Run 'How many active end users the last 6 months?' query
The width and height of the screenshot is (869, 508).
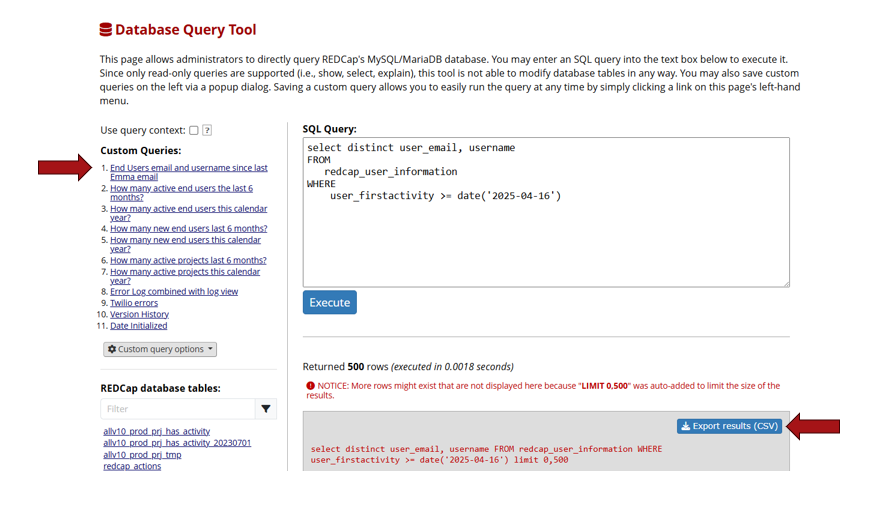(x=181, y=193)
